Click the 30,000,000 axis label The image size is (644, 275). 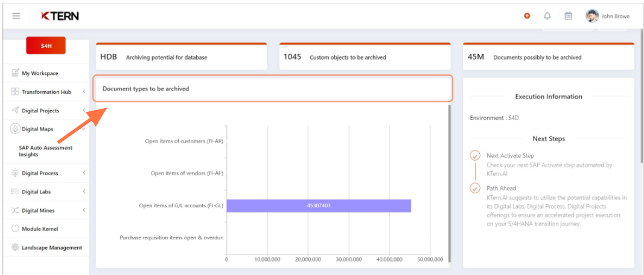point(349,259)
